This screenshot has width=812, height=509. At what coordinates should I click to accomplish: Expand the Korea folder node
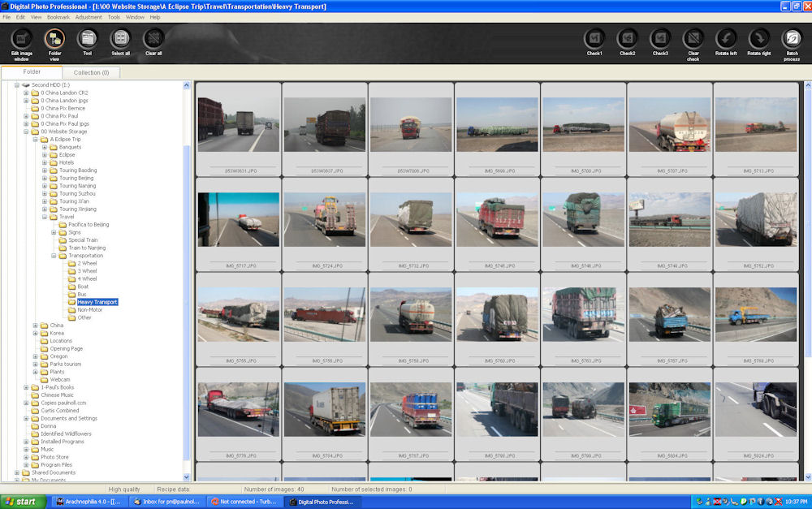click(35, 333)
